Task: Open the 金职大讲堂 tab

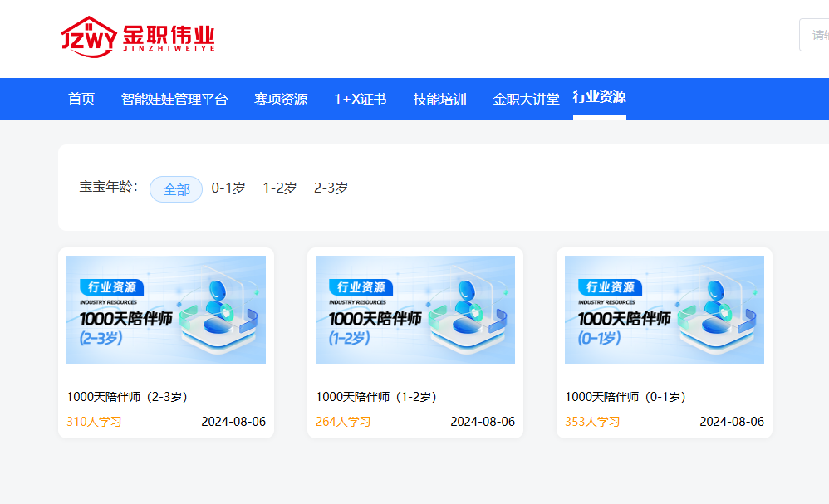Action: pos(527,100)
